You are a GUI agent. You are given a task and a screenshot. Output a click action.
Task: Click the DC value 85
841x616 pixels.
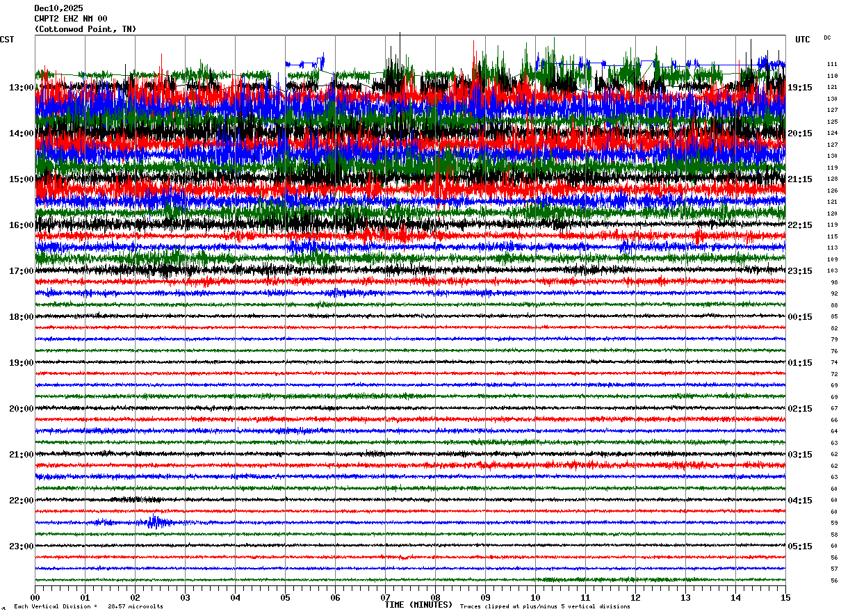[834, 316]
